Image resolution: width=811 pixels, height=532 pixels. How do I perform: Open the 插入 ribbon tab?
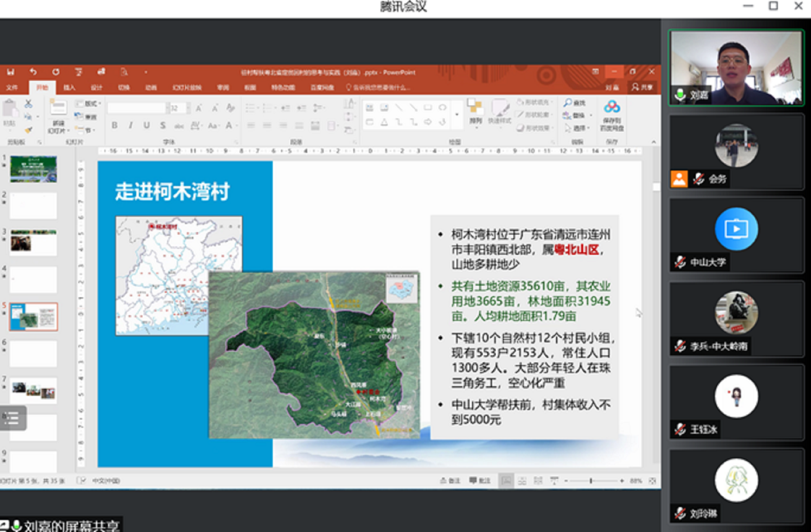click(69, 88)
